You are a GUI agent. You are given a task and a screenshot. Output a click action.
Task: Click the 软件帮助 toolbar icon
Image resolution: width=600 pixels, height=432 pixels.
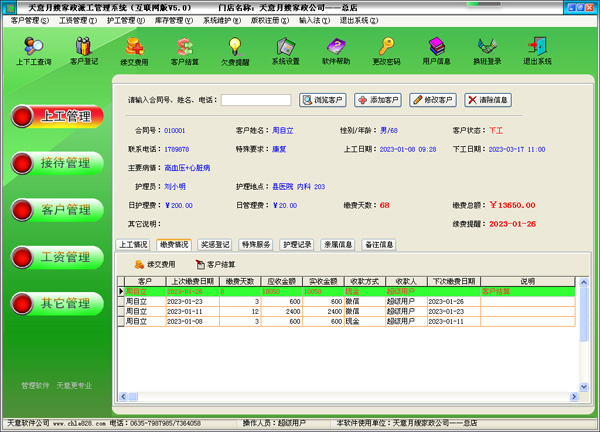pos(336,51)
